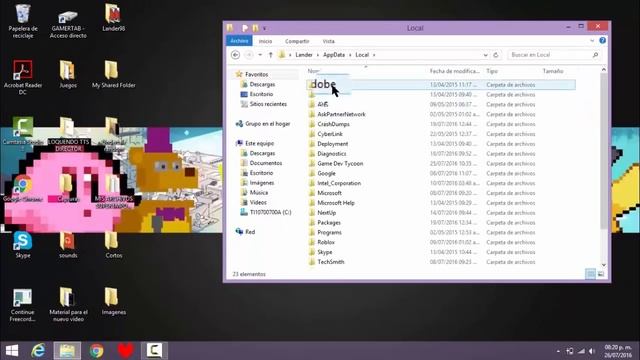640x360 pixels.
Task: Open the Cortos desktop folder
Action: [113, 245]
